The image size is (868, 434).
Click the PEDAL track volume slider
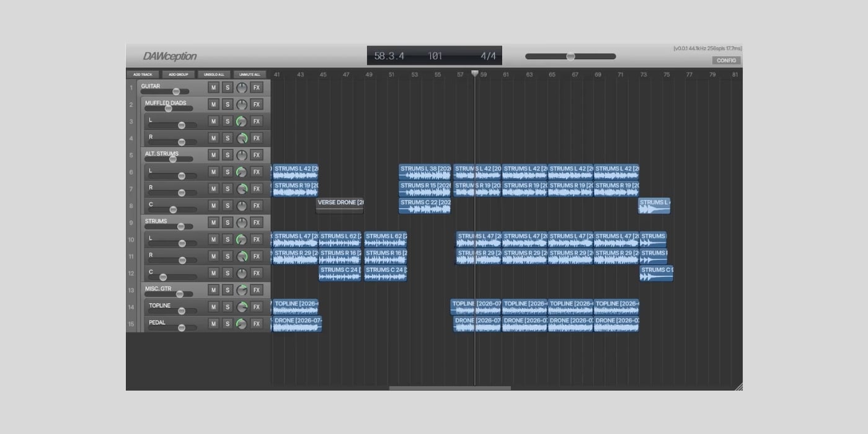[172, 328]
